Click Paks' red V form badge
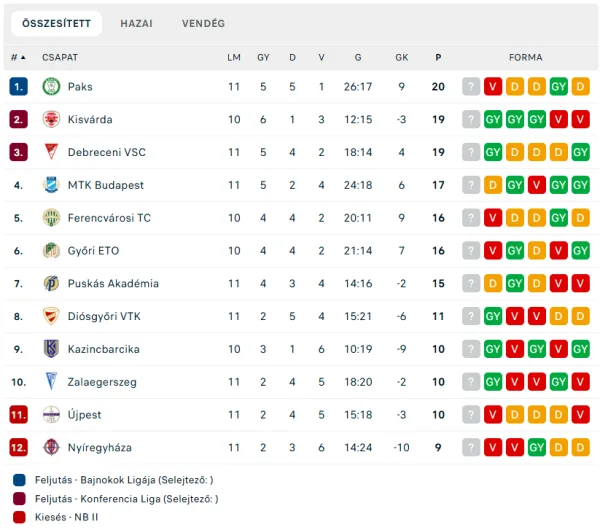Image resolution: width=600 pixels, height=530 pixels. (493, 87)
